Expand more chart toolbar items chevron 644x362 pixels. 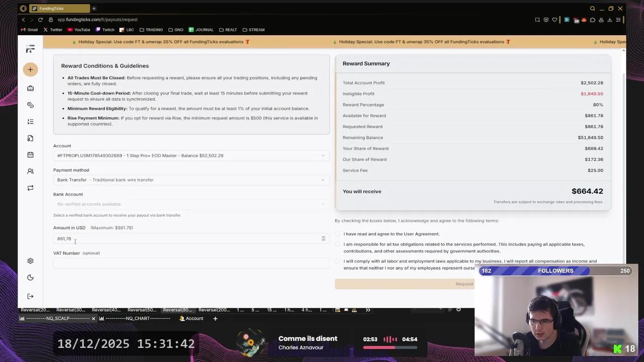click(x=368, y=310)
